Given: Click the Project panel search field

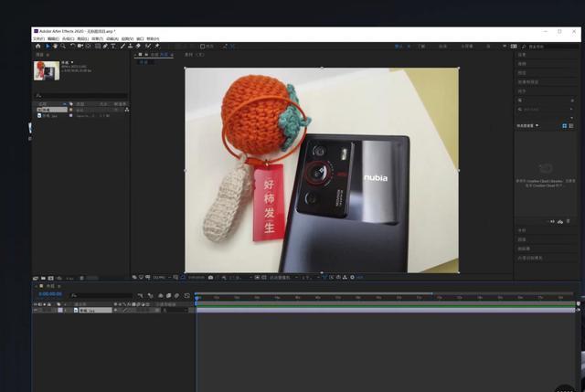Looking at the screenshot, I should 80,95.
